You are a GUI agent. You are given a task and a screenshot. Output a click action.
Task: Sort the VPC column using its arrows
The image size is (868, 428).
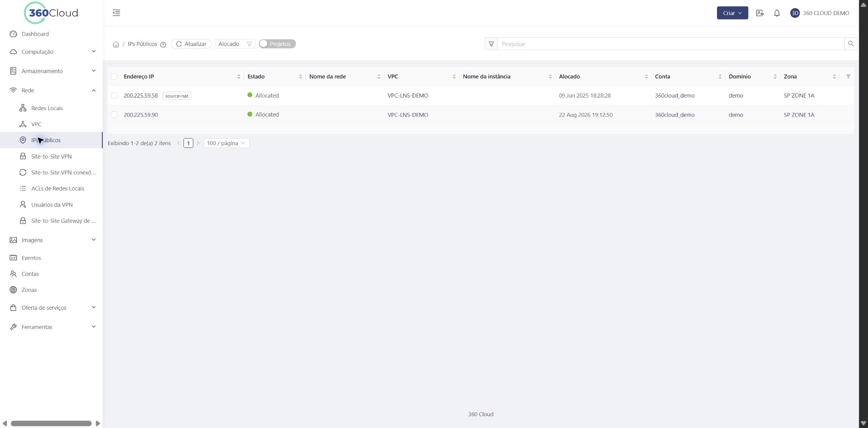tap(454, 76)
